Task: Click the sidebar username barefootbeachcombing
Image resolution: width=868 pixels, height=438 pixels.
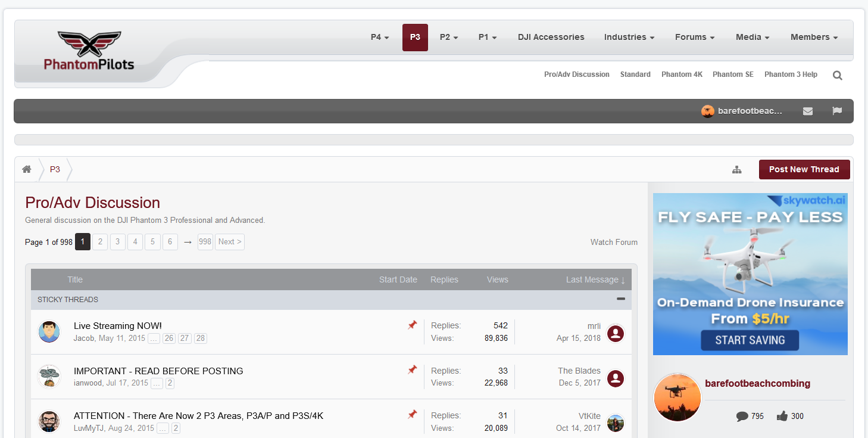Action: tap(757, 384)
